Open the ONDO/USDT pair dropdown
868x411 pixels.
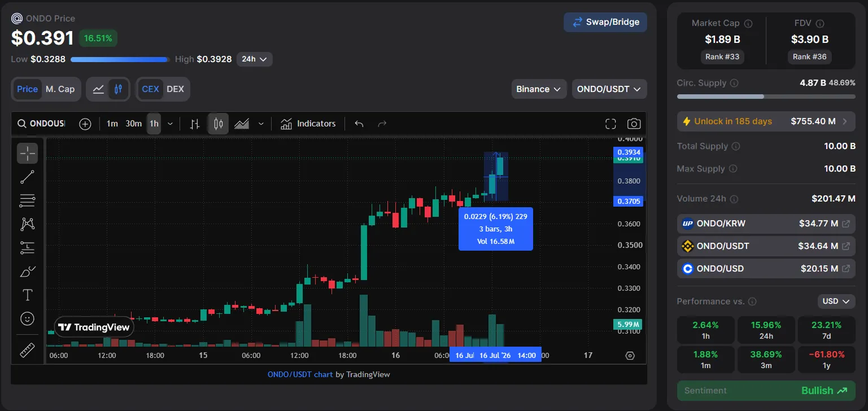609,89
